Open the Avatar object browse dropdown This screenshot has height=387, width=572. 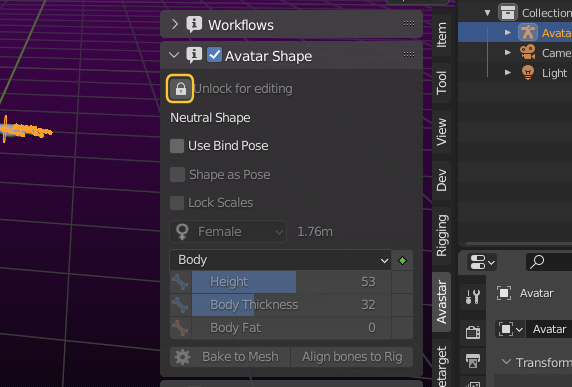(510, 329)
